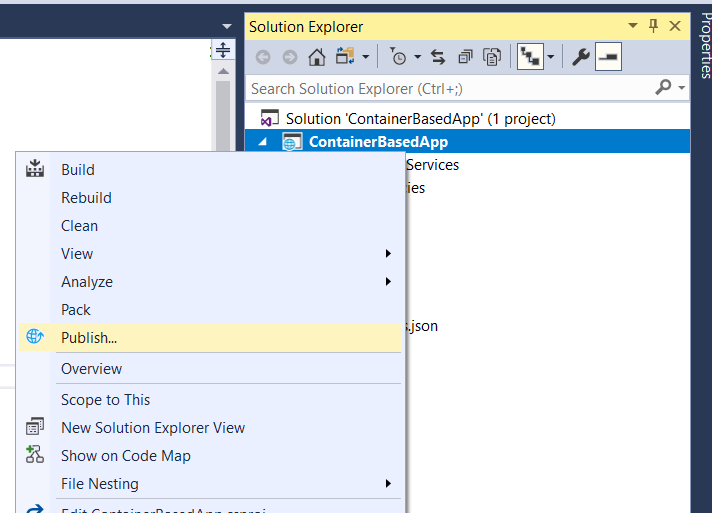This screenshot has height=513, width=712.
Task: Open the Analyze submenu
Action: 210,282
